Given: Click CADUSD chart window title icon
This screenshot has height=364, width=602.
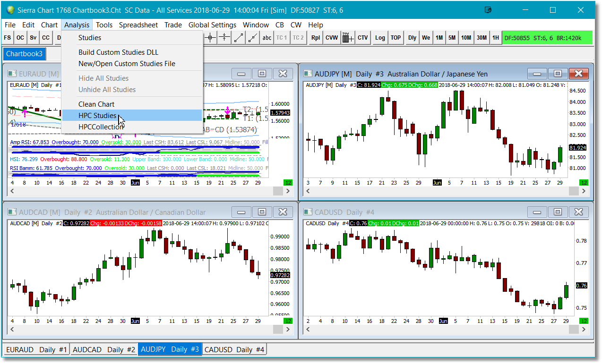Looking at the screenshot, I should (x=308, y=212).
